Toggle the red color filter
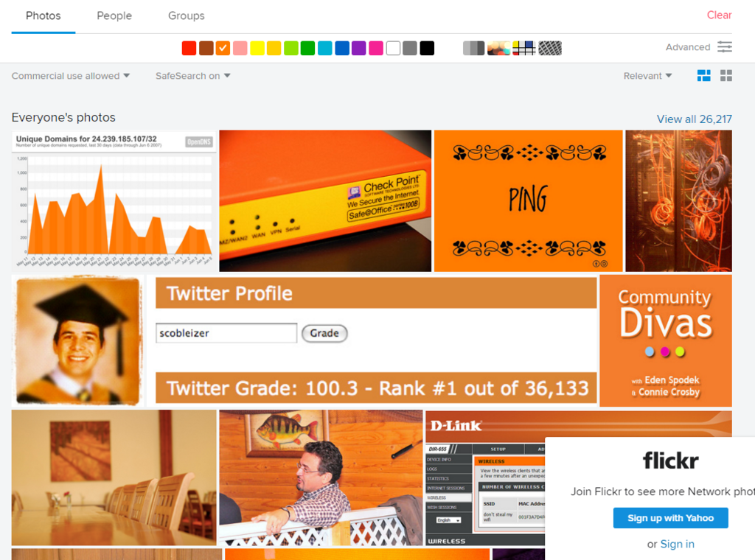The height and width of the screenshot is (560, 755). click(x=189, y=48)
